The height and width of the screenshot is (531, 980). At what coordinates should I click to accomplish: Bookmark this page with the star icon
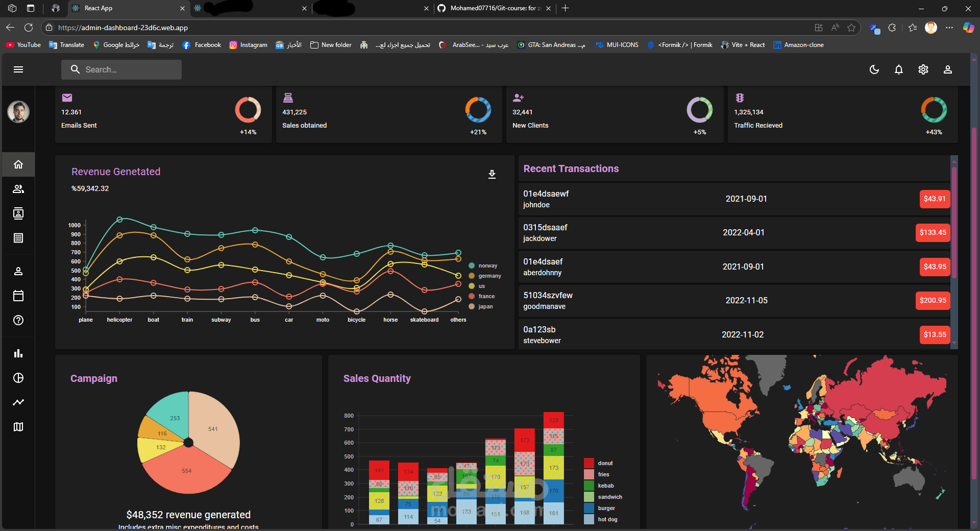pyautogui.click(x=851, y=28)
